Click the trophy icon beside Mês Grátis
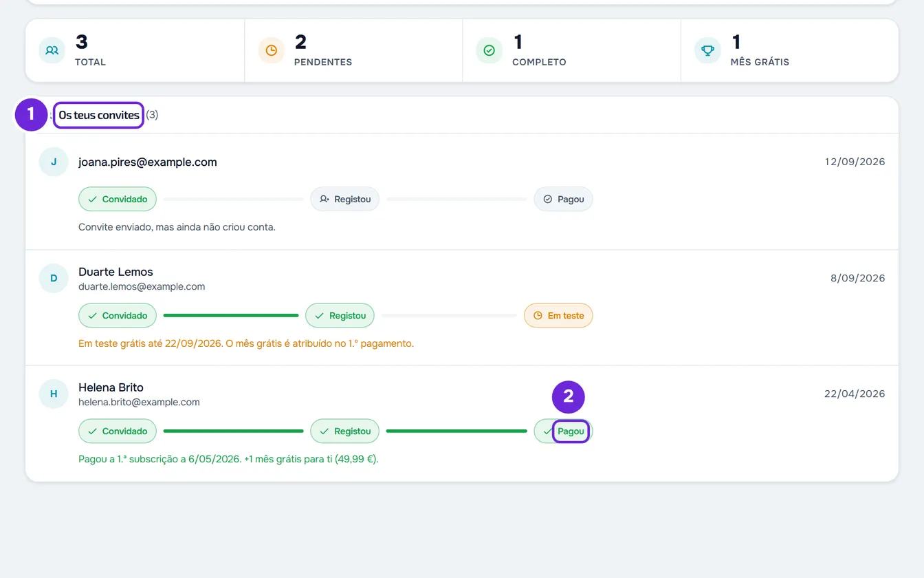The height and width of the screenshot is (578, 924). pos(707,50)
